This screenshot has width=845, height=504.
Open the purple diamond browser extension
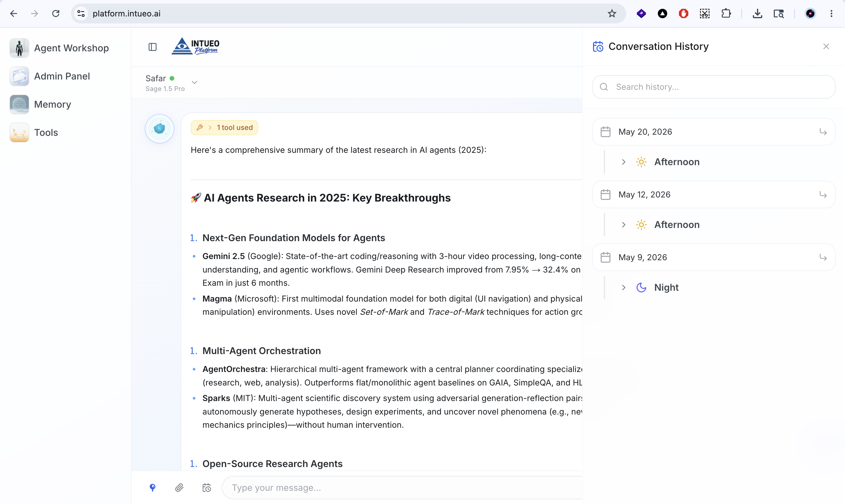(641, 13)
